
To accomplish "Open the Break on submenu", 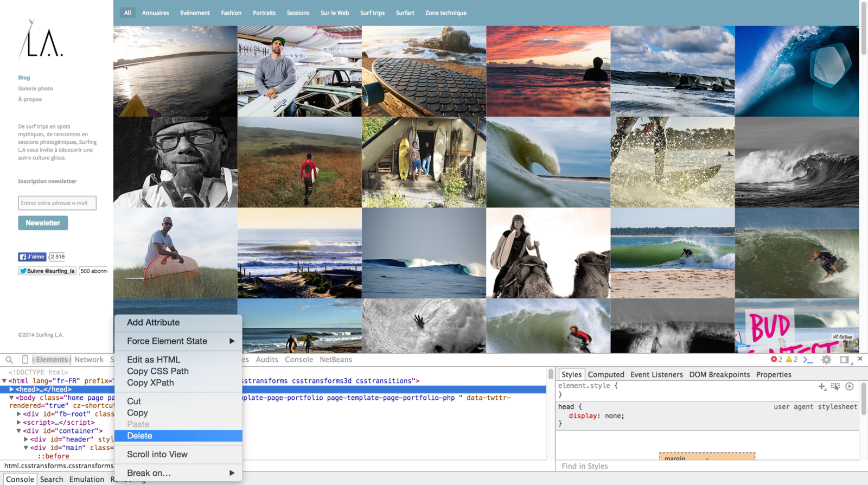I will pyautogui.click(x=178, y=473).
